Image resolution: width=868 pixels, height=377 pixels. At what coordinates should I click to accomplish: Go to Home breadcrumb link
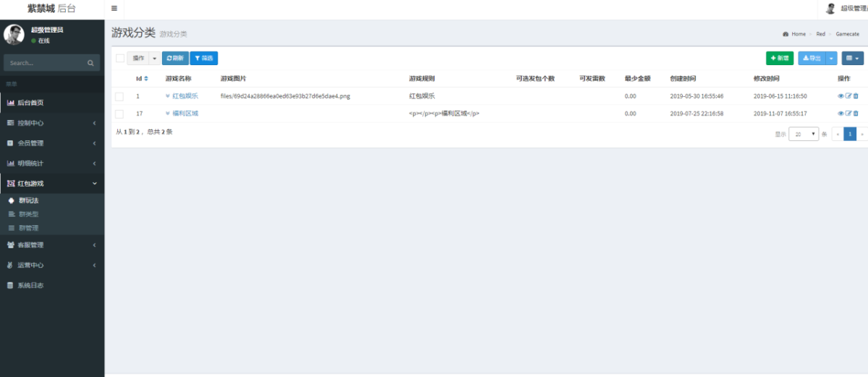[799, 34]
